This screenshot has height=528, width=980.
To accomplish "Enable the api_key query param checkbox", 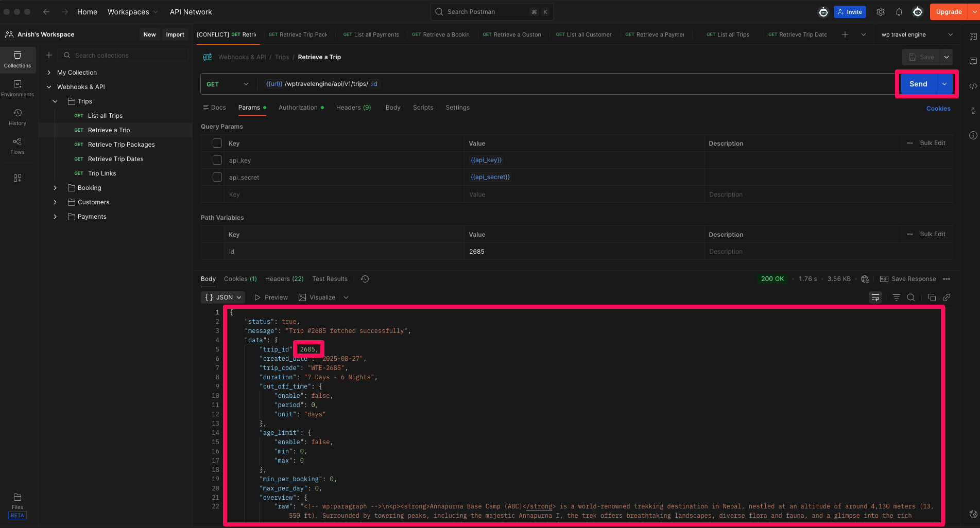I will tap(217, 160).
